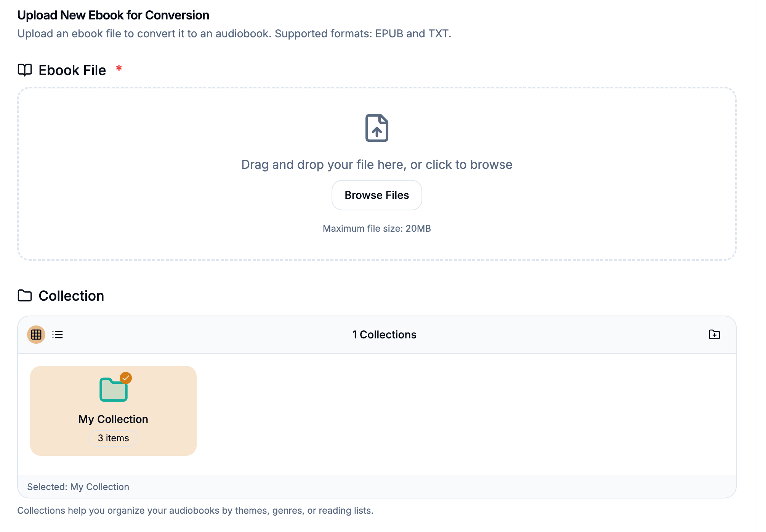The image size is (766, 532).
Task: Click the new collection folder-plus icon
Action: tap(714, 335)
